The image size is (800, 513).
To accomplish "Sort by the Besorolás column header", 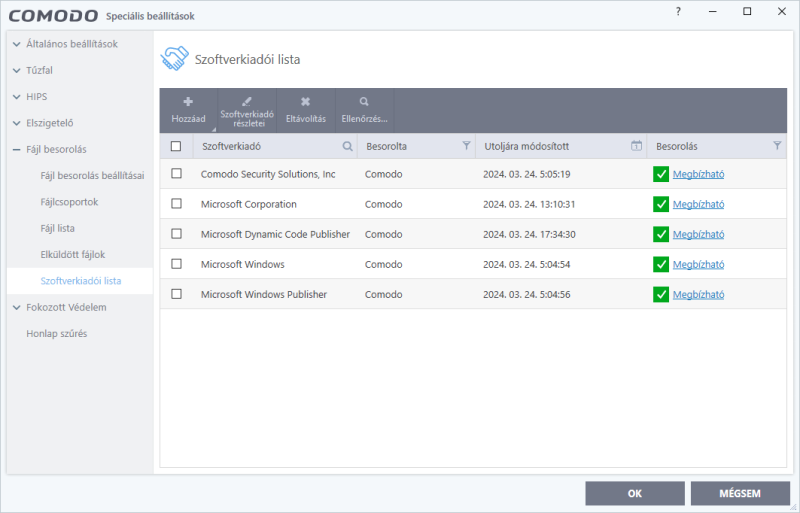I will pyautogui.click(x=677, y=146).
